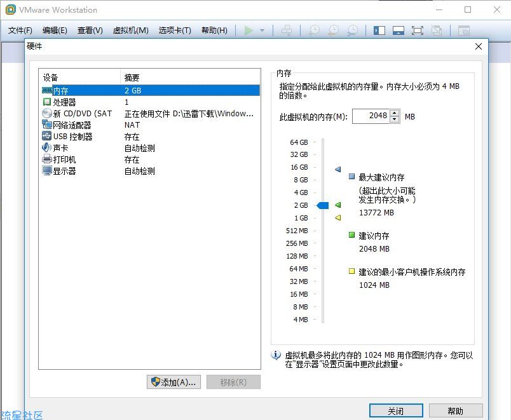The image size is (511, 420).
Task: Click the USB controller icon
Action: [47, 136]
